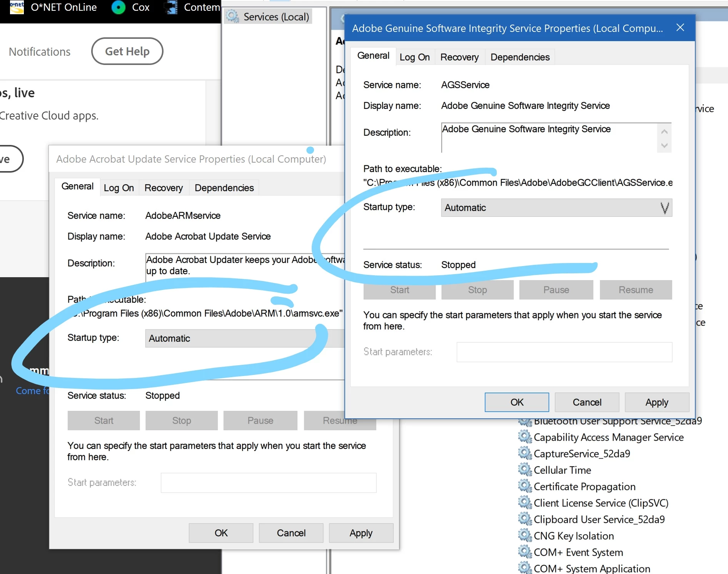Click Cancel in the AGSService Properties dialog

[x=587, y=402]
